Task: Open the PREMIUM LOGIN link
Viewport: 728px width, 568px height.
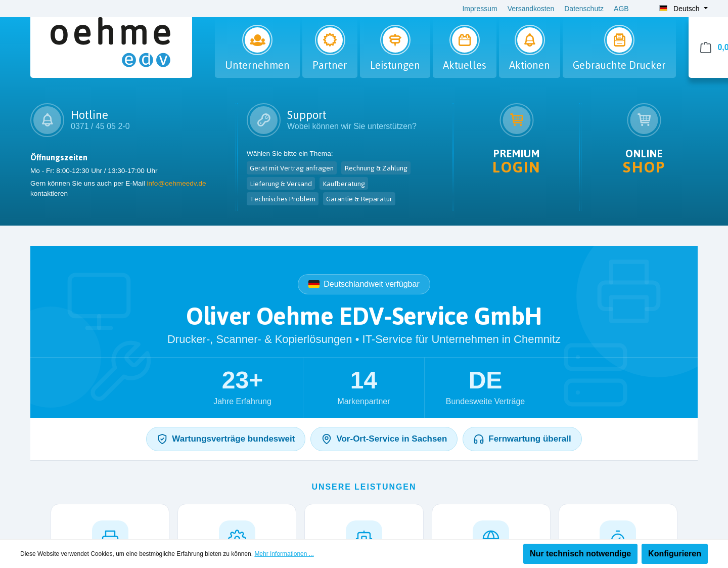Action: (x=517, y=161)
